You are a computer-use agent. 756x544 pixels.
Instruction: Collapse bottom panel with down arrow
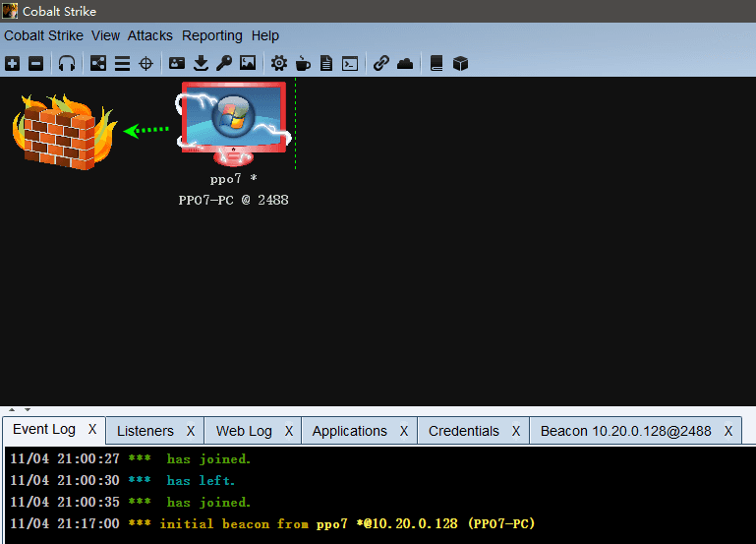pos(28,409)
